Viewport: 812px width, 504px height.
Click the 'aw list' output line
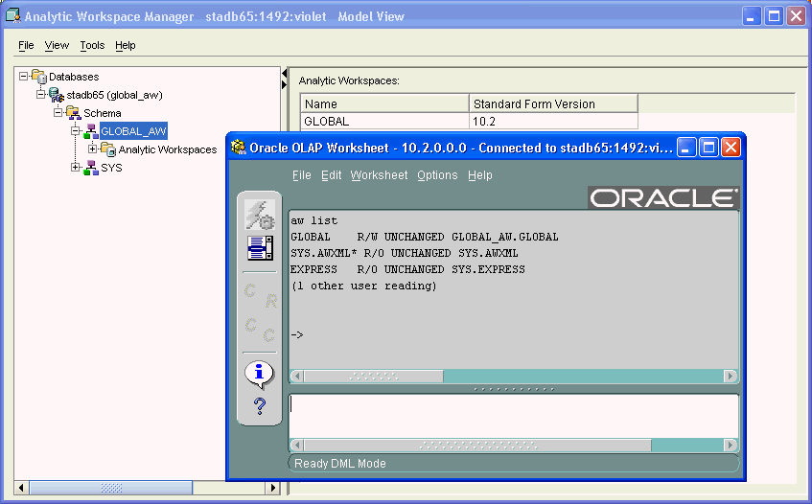point(313,221)
